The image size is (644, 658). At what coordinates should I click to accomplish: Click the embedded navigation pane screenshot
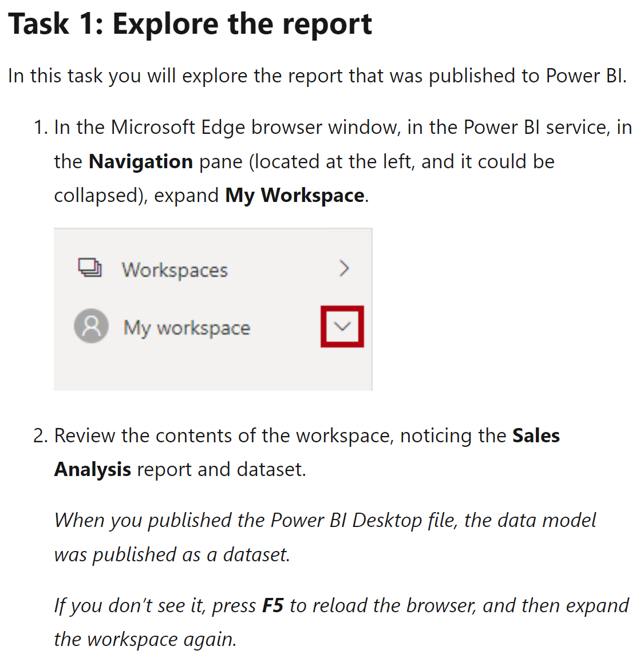click(213, 308)
